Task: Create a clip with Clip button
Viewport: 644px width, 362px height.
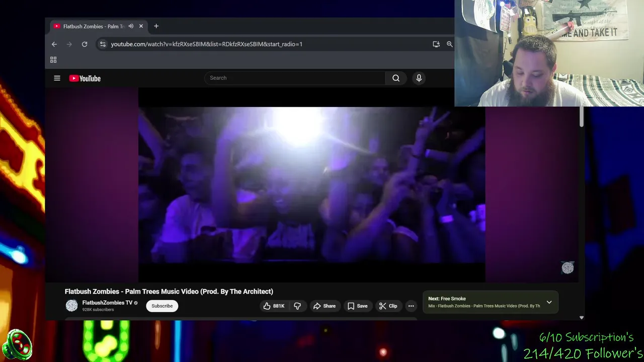Action: tap(388, 306)
